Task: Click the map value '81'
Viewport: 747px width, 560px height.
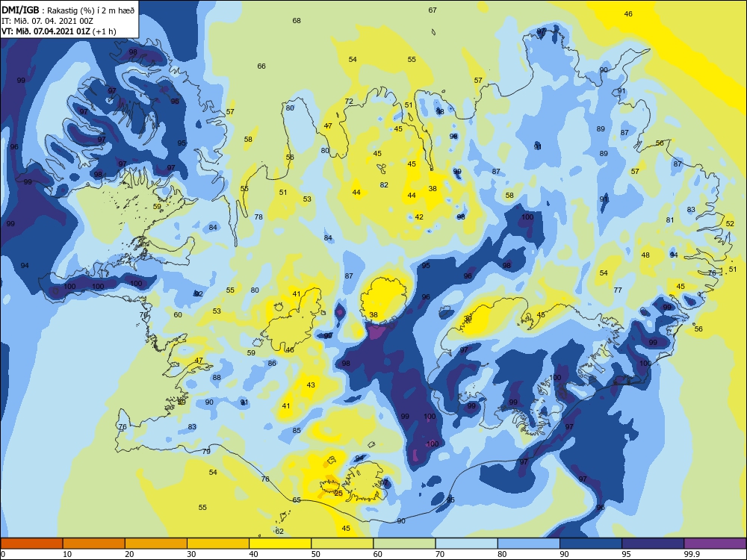Action: click(670, 220)
